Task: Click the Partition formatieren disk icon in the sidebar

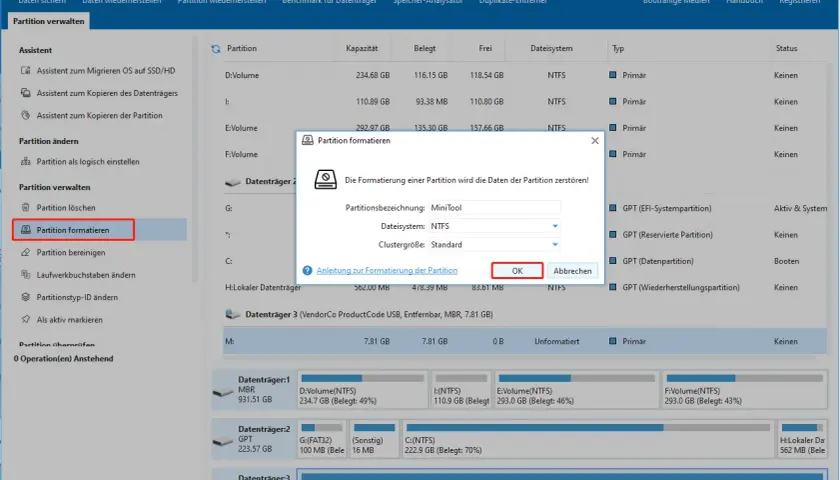Action: [25, 230]
